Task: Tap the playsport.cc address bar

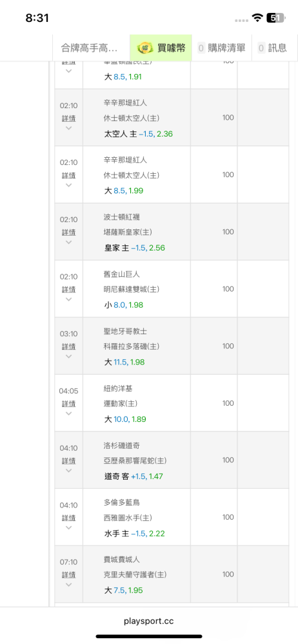Action: point(148,621)
